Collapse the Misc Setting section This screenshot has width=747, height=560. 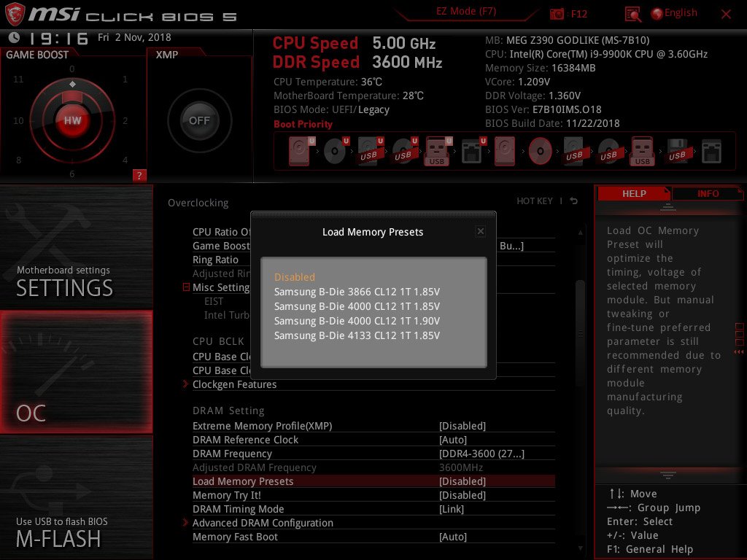pos(186,287)
